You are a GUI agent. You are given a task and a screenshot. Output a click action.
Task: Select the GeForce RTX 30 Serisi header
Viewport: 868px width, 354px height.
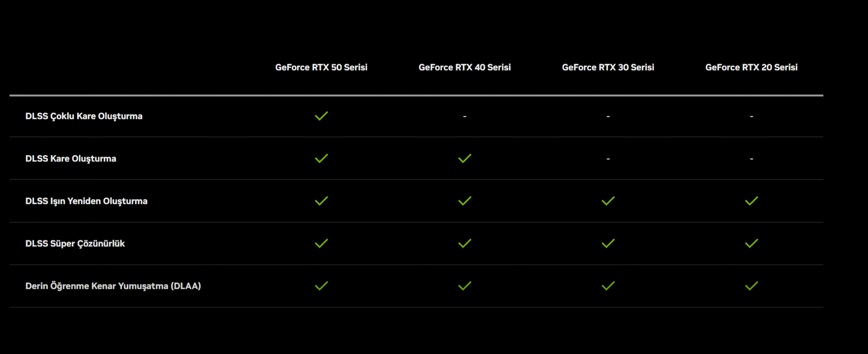click(x=608, y=67)
